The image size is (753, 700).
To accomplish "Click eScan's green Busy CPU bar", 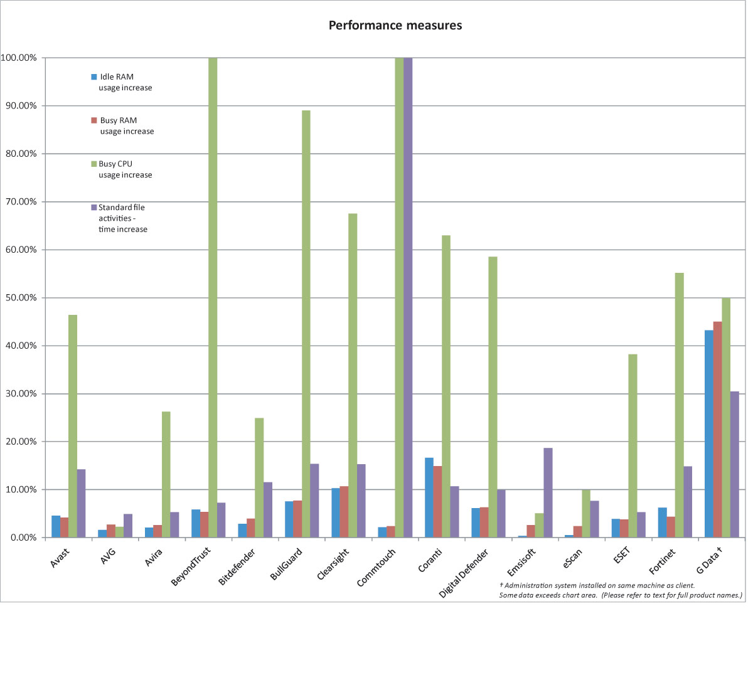I will [586, 513].
